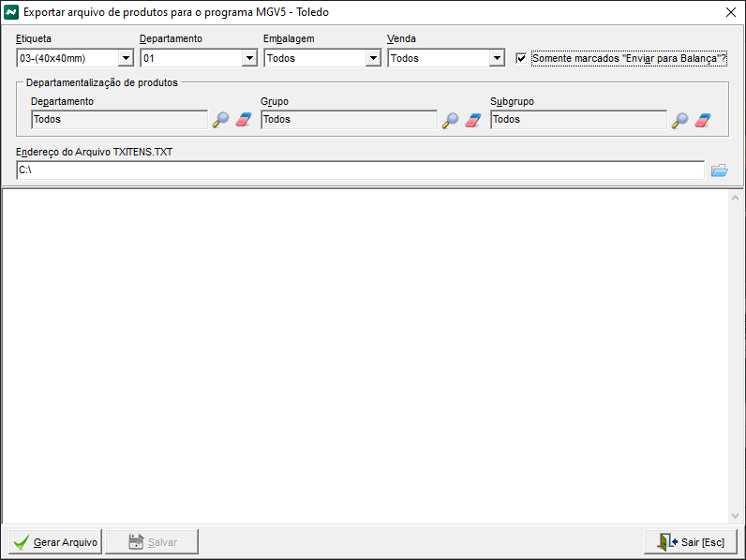Viewport: 746px width, 560px height.
Task: Clear Subgrupo filter with eraser icon
Action: (703, 120)
